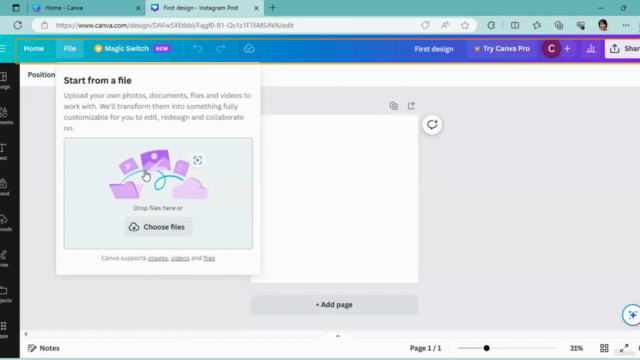Viewport: 640px width, 360px height.
Task: Close the Home - Canva tab
Action: click(138, 8)
